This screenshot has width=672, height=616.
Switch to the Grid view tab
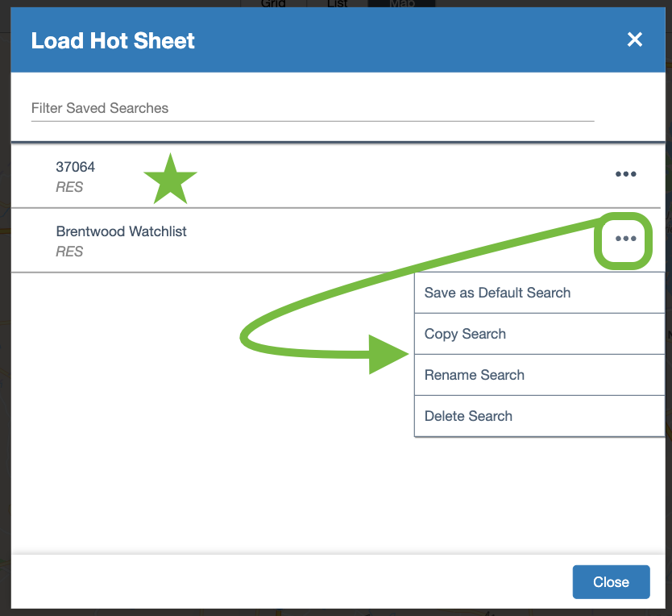[x=274, y=4]
